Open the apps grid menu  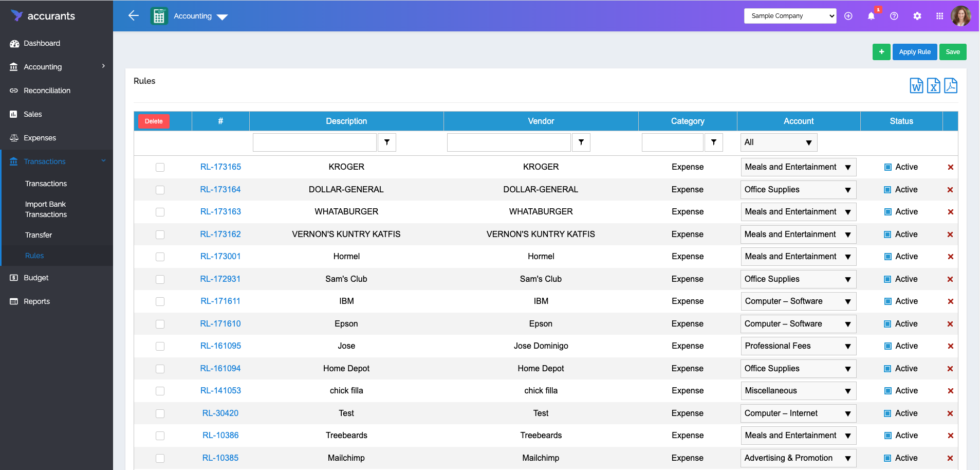[939, 16]
